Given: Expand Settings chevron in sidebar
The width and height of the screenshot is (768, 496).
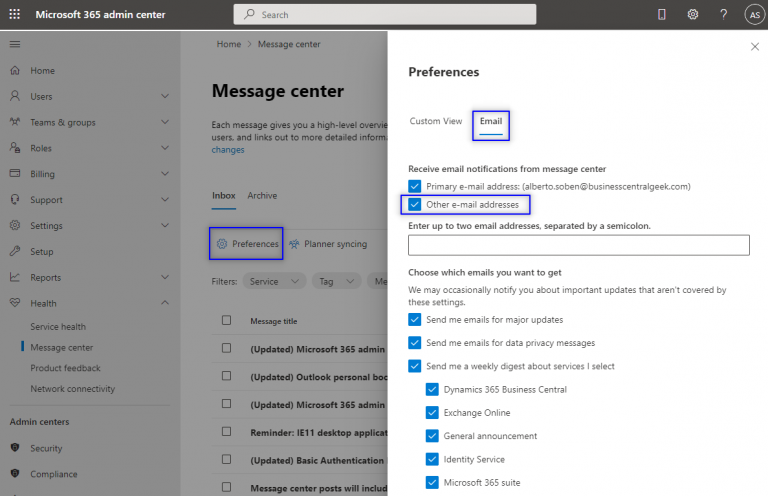Looking at the screenshot, I should pyautogui.click(x=165, y=225).
